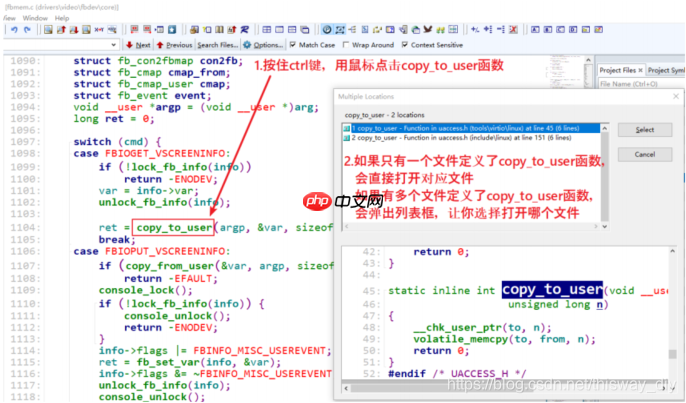Enable the Wrap Around checkbox

(346, 45)
